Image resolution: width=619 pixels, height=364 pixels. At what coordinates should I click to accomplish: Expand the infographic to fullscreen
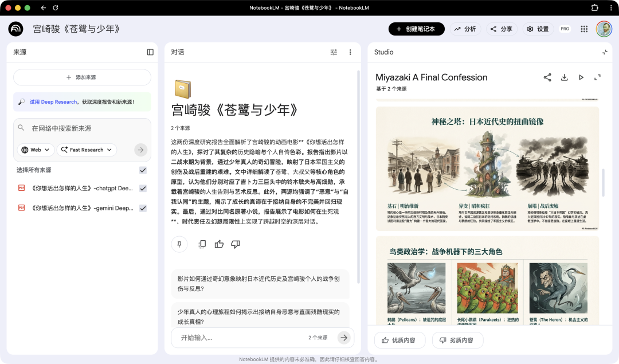tap(598, 77)
